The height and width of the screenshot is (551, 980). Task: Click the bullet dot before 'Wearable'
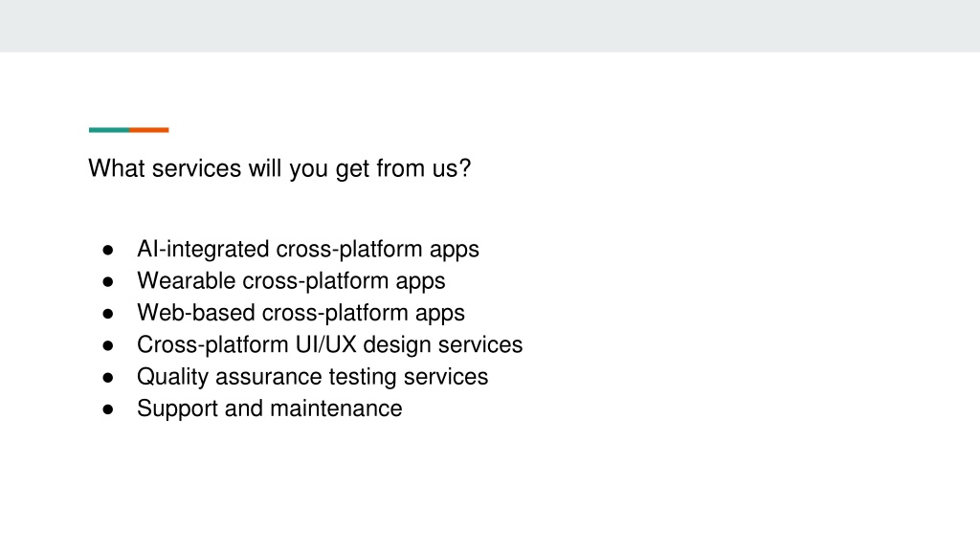point(108,282)
